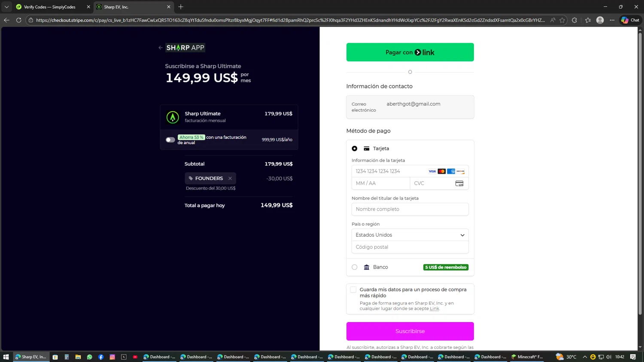Toggle annual billing switch
This screenshot has height=362, width=644.
[170, 140]
